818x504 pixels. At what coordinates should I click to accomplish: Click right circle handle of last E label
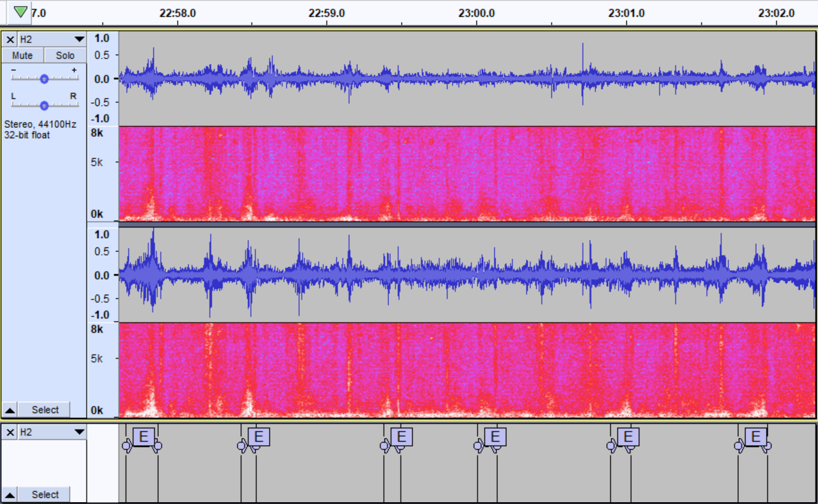768,446
